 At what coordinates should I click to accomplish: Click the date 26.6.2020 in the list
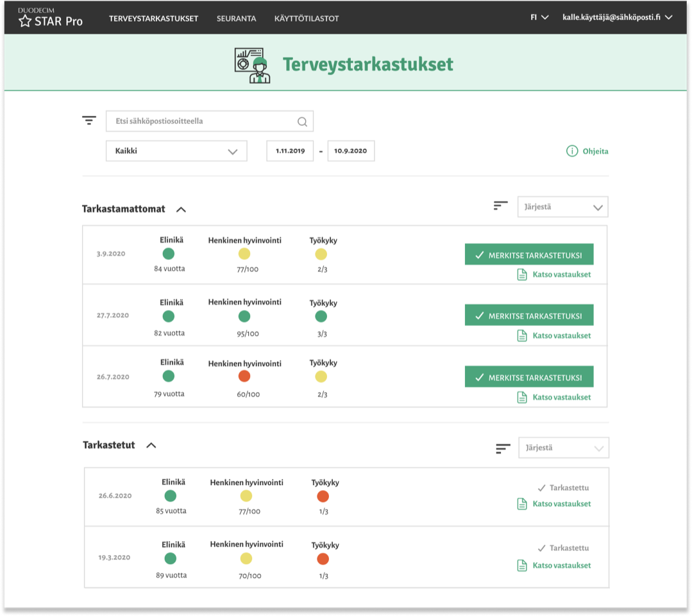tap(115, 496)
